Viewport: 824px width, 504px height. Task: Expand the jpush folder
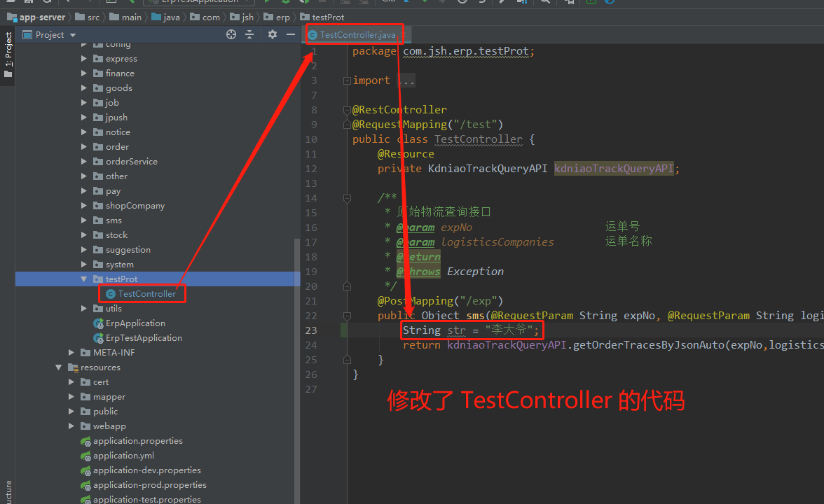84,118
